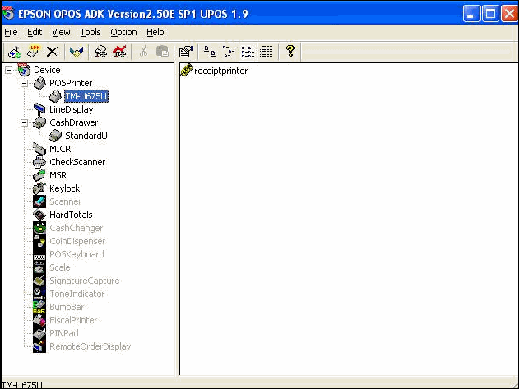Collapse the Device root tree node
This screenshot has width=519, height=389.
tap(9, 70)
